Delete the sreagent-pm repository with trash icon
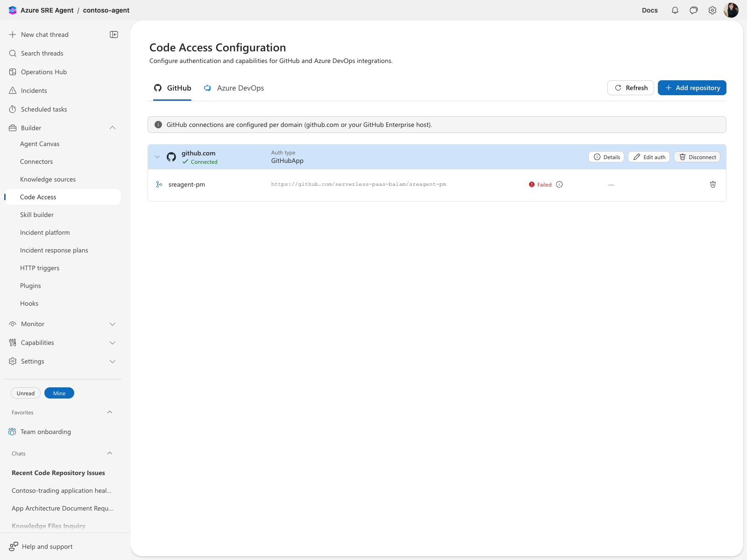Screen dimensions: 747x560 (713, 184)
